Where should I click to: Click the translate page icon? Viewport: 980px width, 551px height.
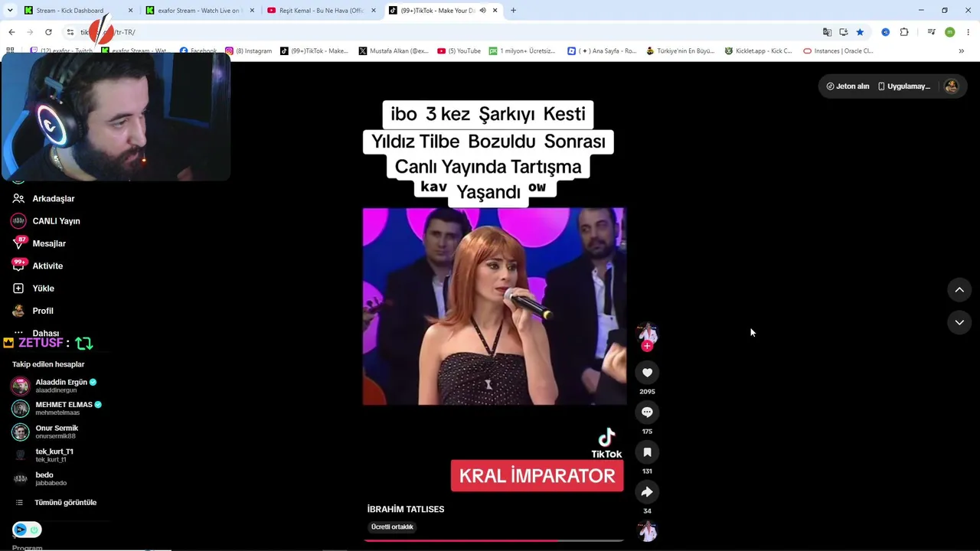[x=827, y=32]
